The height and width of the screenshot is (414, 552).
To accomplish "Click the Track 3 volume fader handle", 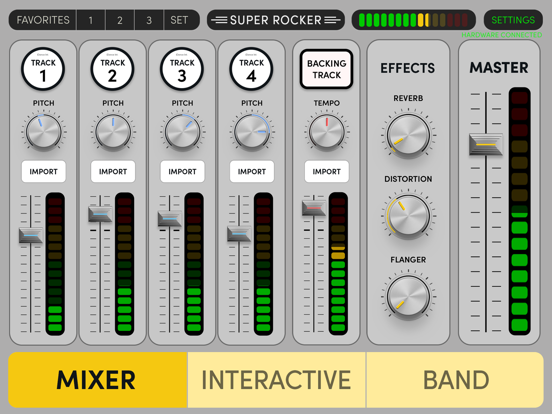I will point(169,219).
